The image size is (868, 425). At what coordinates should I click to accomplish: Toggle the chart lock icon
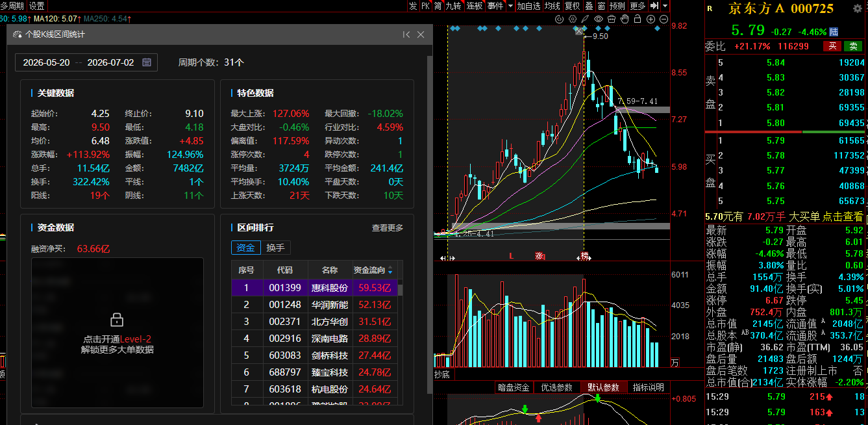pos(638,19)
